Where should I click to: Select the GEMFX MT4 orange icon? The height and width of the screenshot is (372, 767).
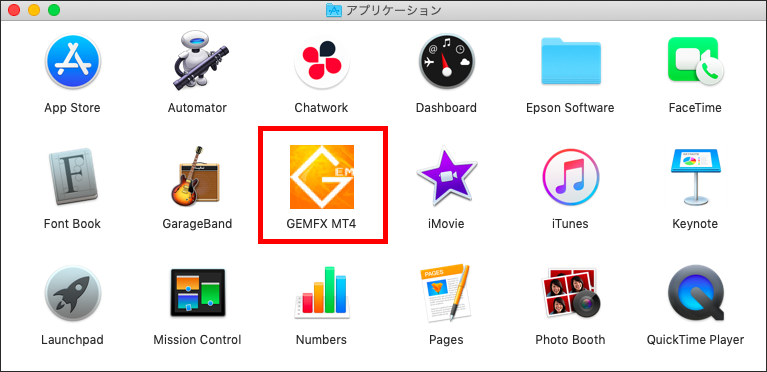[x=322, y=177]
